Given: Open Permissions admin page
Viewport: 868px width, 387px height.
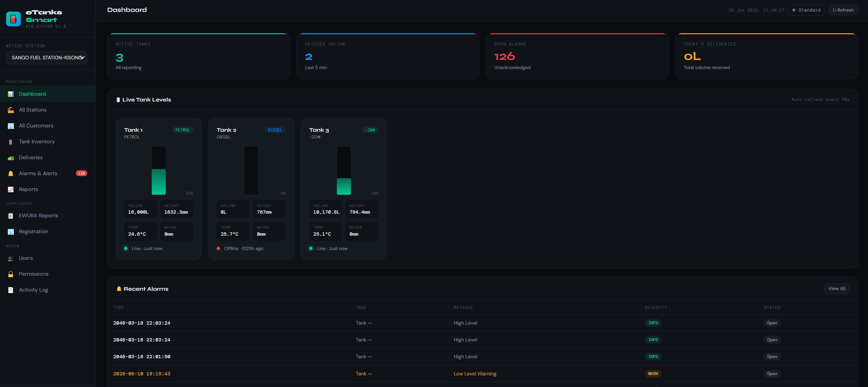Looking at the screenshot, I should tap(48, 274).
